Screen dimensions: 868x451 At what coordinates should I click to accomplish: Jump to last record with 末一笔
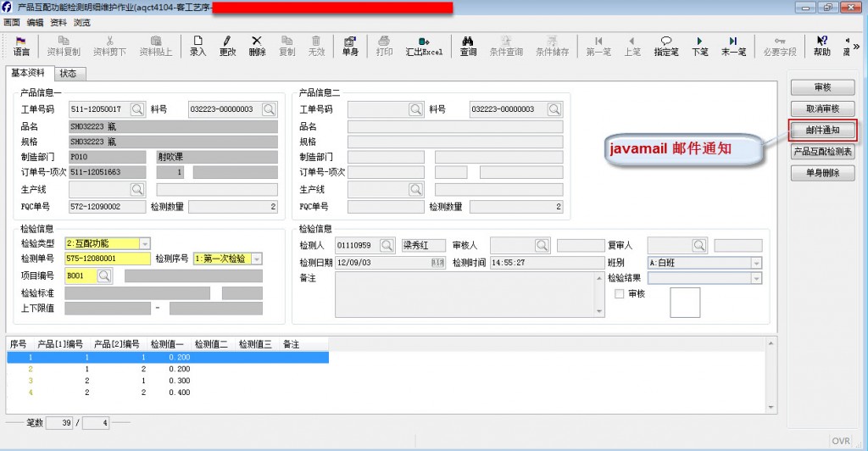(x=733, y=45)
